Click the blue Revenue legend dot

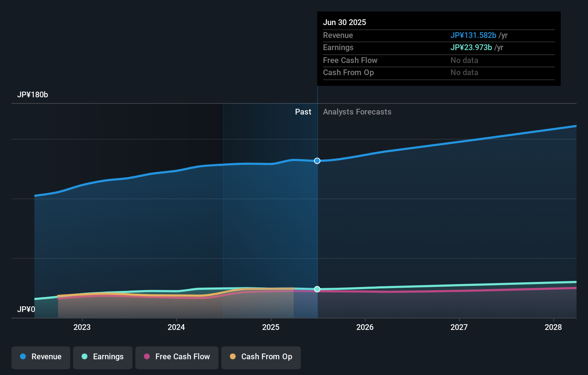[23, 357]
